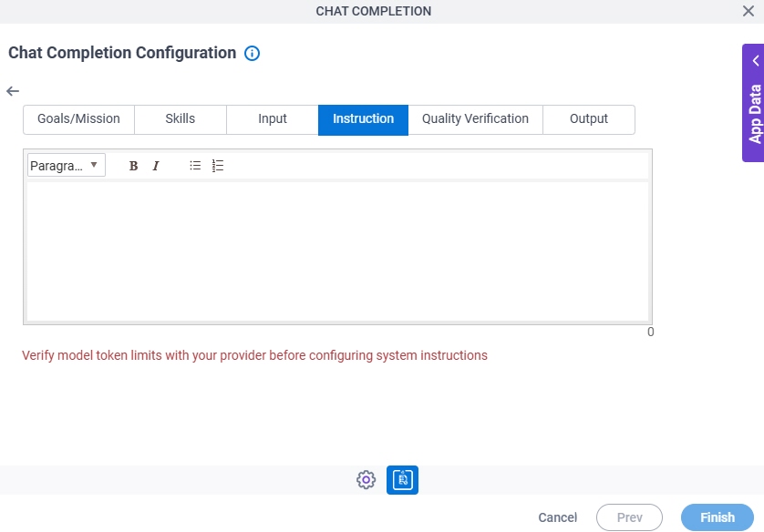
Task: Open the Quality Verification tab
Action: pyautogui.click(x=475, y=119)
